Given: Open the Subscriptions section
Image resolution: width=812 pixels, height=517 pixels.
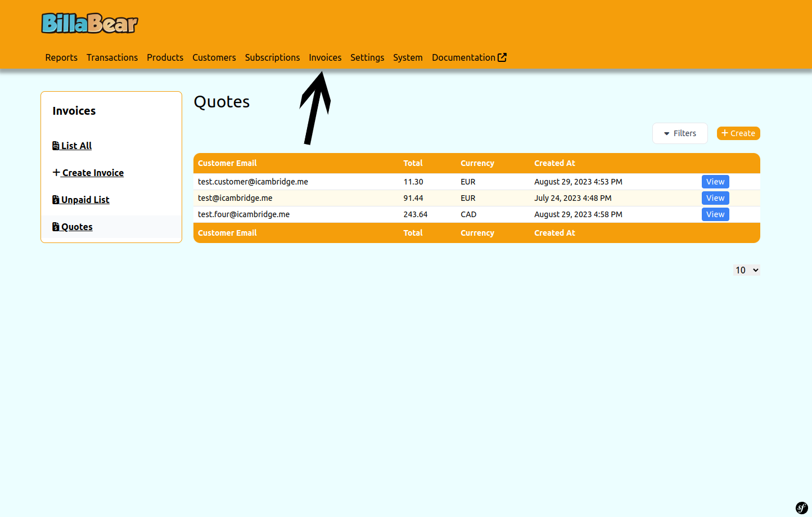Looking at the screenshot, I should 272,57.
